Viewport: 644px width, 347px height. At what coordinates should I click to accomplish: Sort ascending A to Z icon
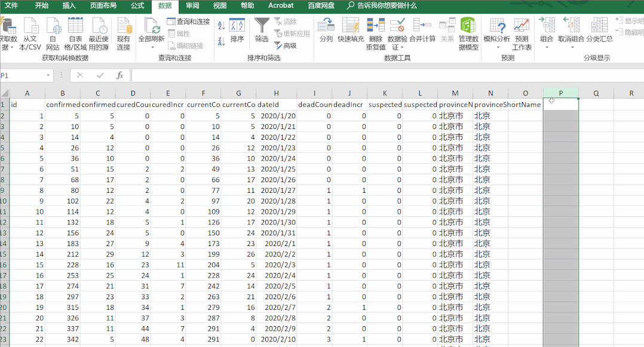point(222,26)
